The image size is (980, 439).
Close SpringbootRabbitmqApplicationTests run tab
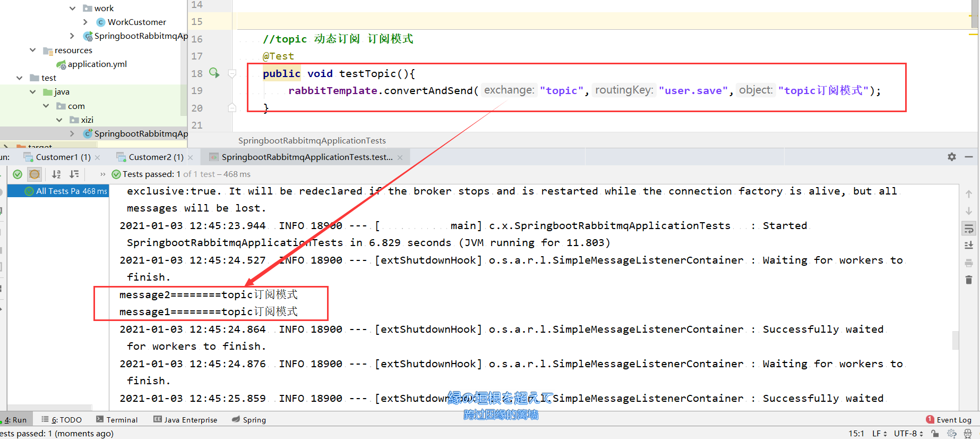(x=400, y=157)
